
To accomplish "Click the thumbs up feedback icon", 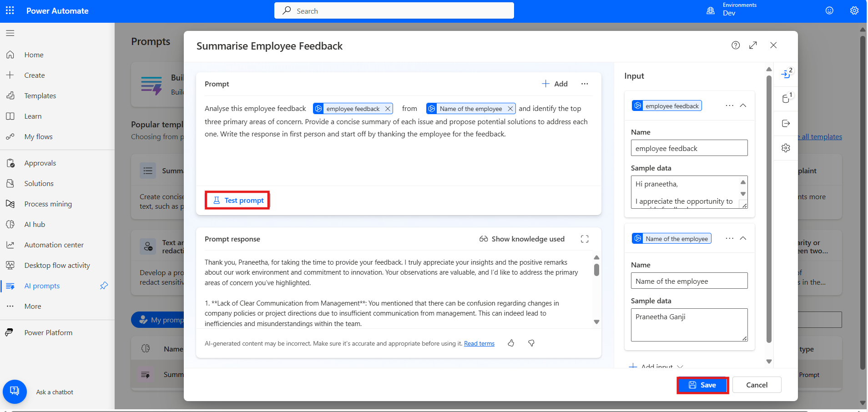I will pyautogui.click(x=511, y=343).
